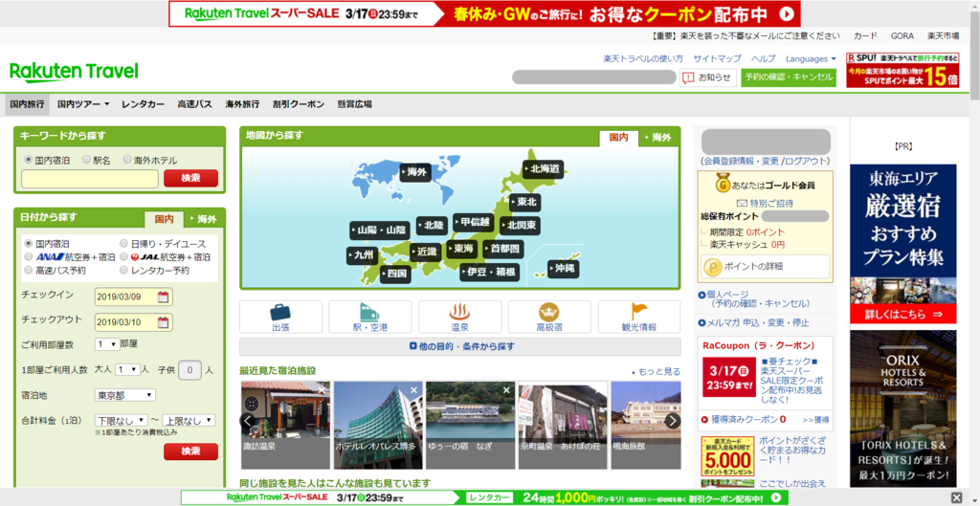Click the gold member medal icon
The image size is (980, 506).
[x=722, y=185]
